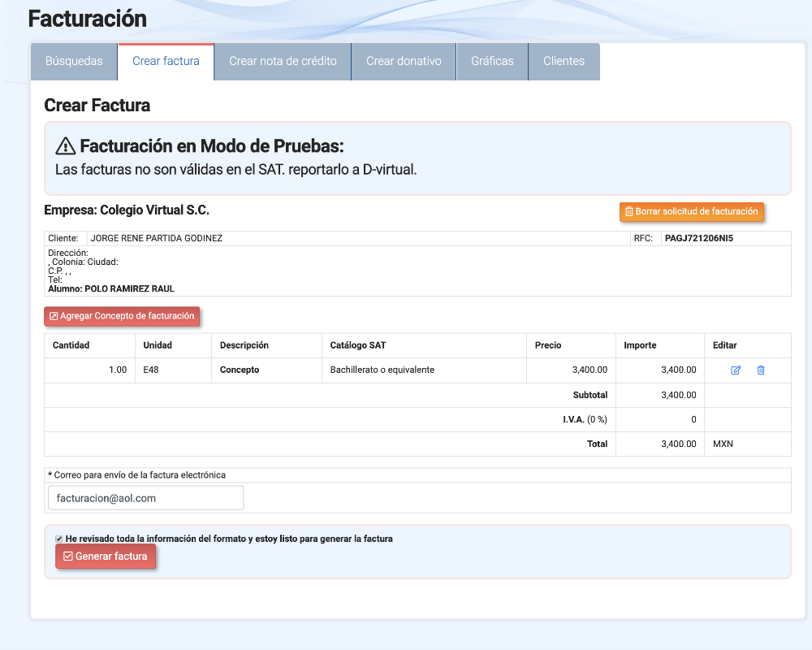Switch to Crear nota de crédito tab

coord(283,61)
